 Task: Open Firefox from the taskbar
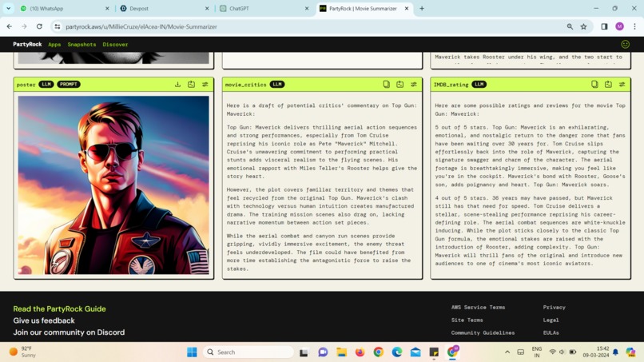coord(360,352)
